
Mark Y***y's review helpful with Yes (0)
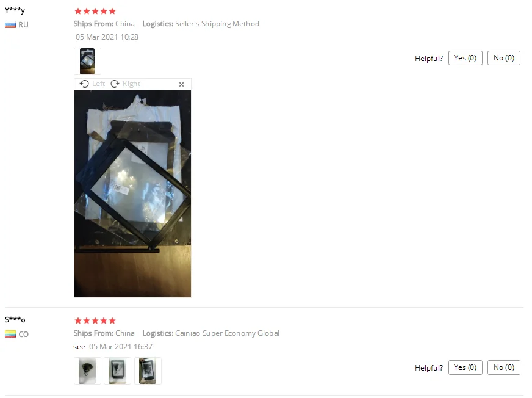pyautogui.click(x=465, y=58)
